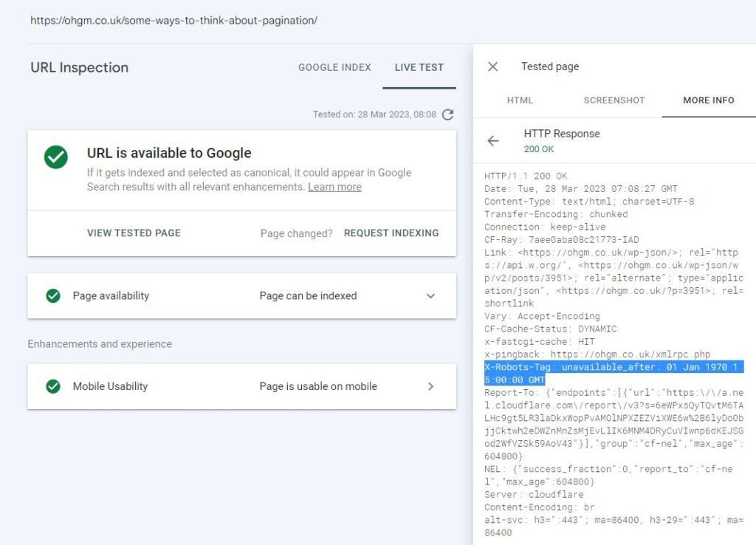Image resolution: width=756 pixels, height=545 pixels.
Task: Select the More Info tab
Action: (x=709, y=100)
